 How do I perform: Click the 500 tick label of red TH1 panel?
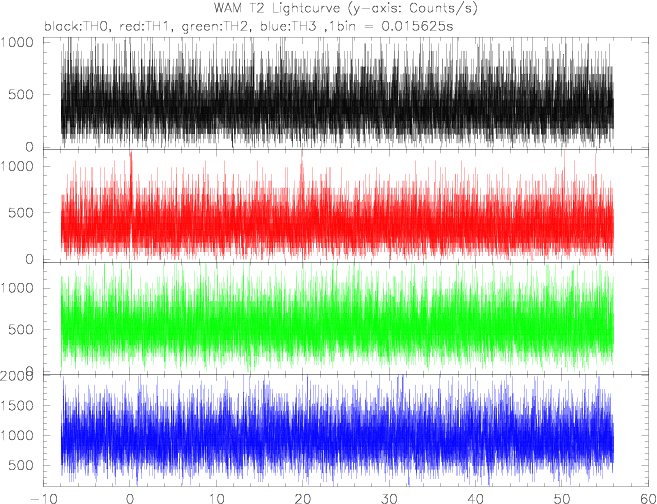[21, 213]
